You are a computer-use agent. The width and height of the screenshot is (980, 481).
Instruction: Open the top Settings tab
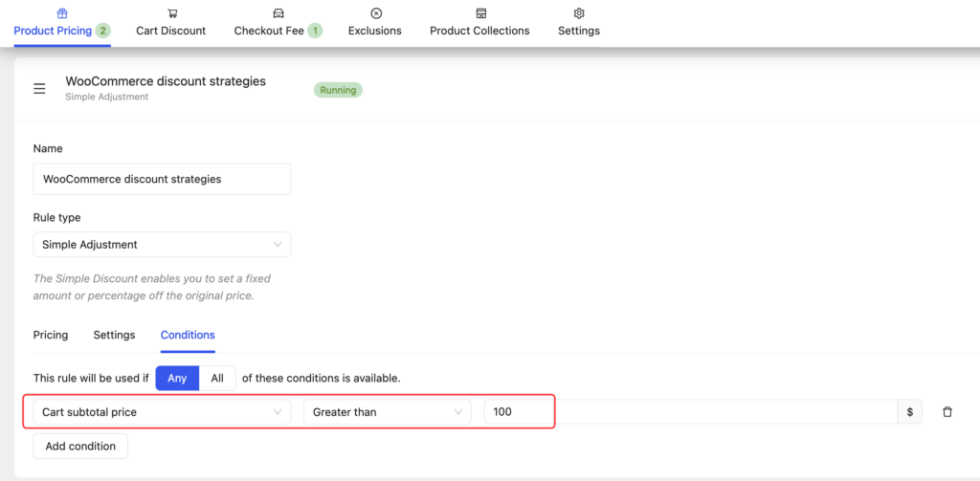579,31
